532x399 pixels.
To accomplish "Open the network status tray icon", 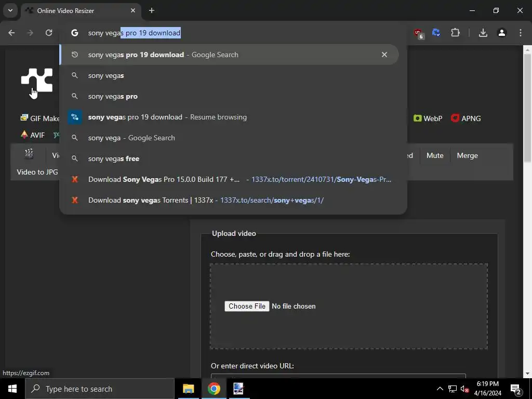I will point(453,389).
